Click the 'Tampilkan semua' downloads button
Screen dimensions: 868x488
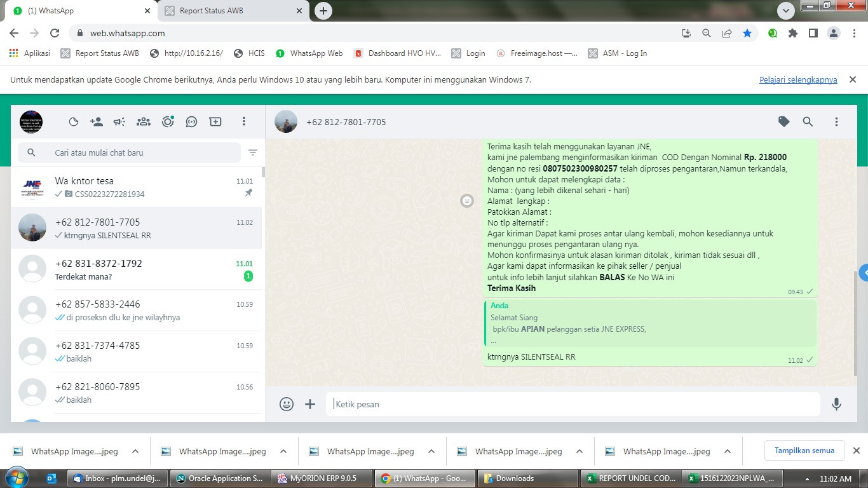(x=804, y=451)
